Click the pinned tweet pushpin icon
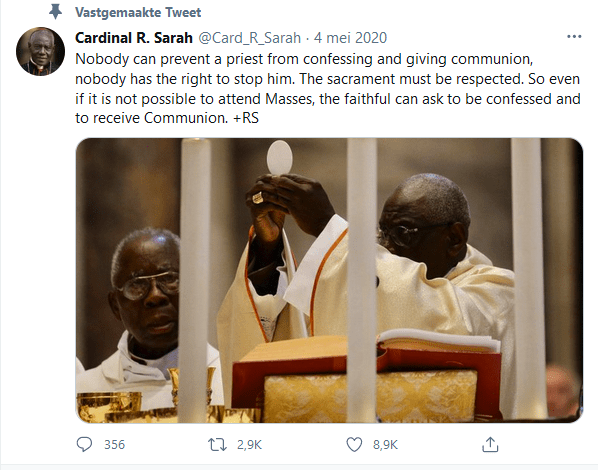Viewport: 598px width, 470px height. tap(56, 12)
